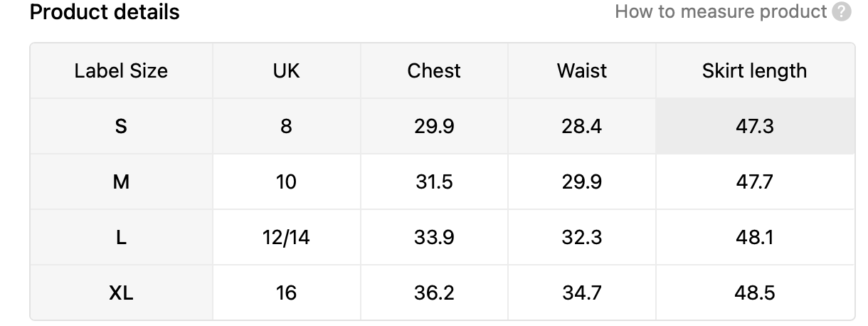Click the Chest column header

click(434, 70)
